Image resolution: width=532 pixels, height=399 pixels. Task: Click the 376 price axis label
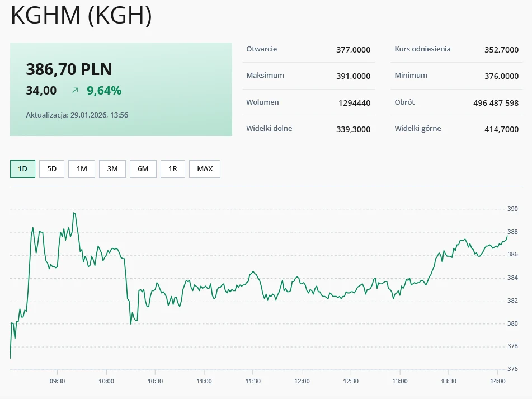(512, 369)
